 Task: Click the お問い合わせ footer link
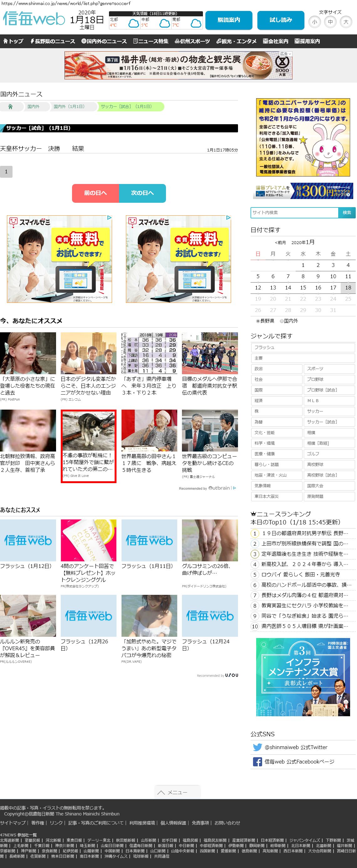[x=227, y=823]
